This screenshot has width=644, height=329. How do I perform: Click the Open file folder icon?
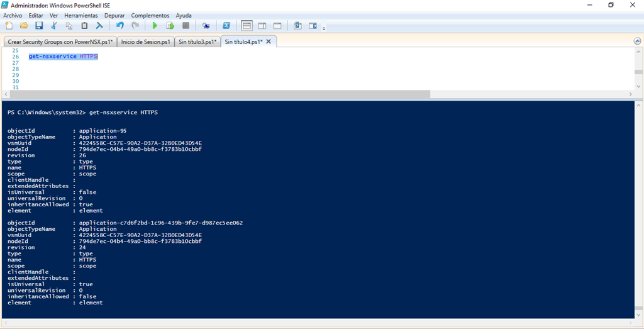pyautogui.click(x=24, y=26)
